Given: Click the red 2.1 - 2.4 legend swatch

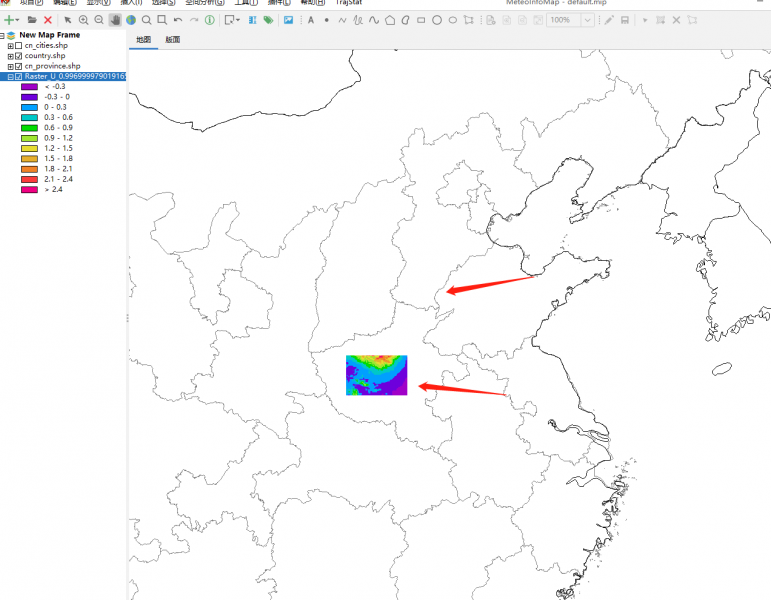Looking at the screenshot, I should point(29,179).
